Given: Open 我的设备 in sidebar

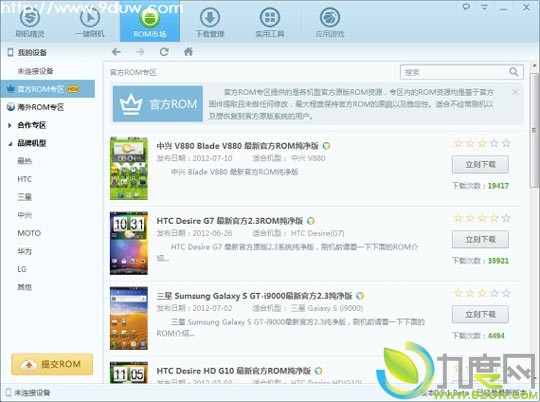Looking at the screenshot, I should pyautogui.click(x=28, y=52).
